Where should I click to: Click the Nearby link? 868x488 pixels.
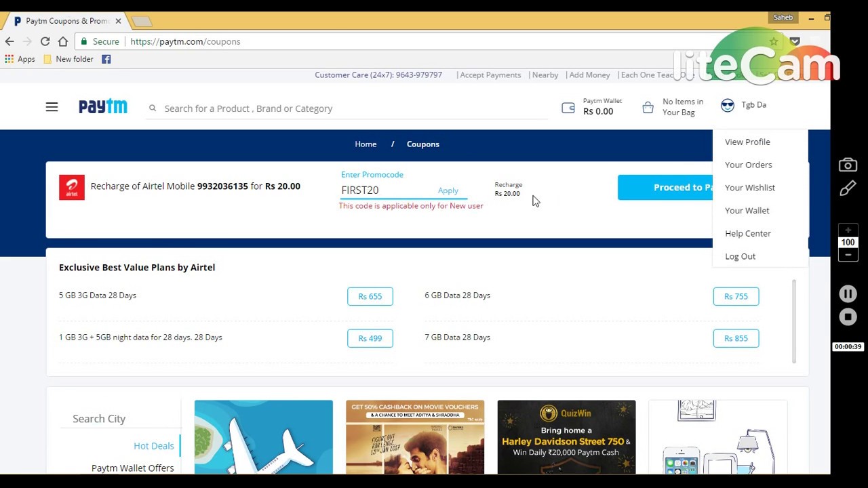point(545,75)
